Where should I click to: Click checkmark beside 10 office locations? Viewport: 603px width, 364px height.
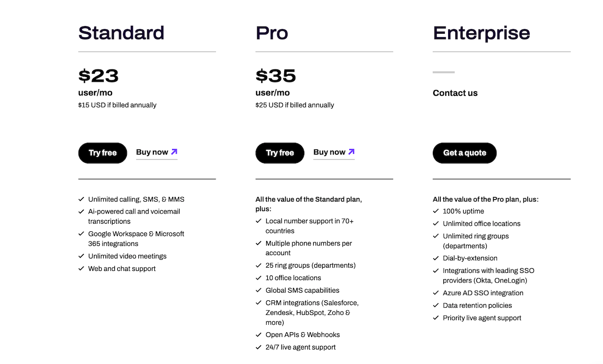(x=259, y=278)
